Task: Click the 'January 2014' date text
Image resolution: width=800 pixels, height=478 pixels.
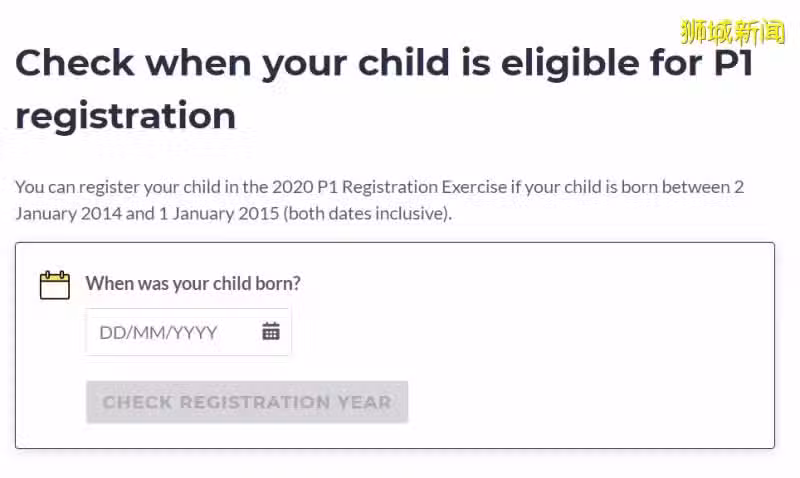Action: [x=68, y=213]
